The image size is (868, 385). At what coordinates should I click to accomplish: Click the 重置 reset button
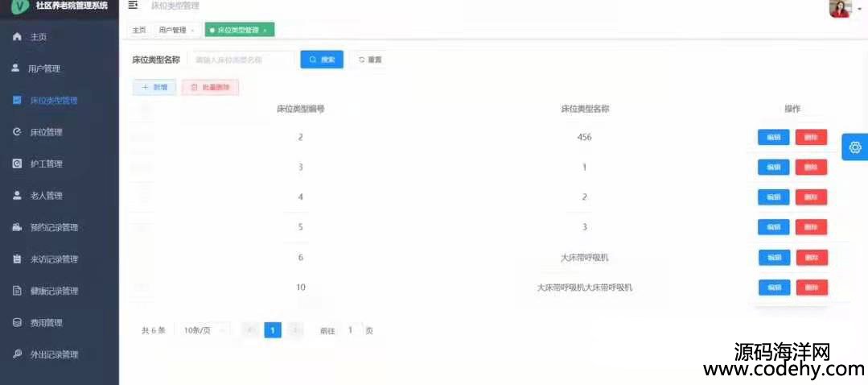tap(370, 60)
